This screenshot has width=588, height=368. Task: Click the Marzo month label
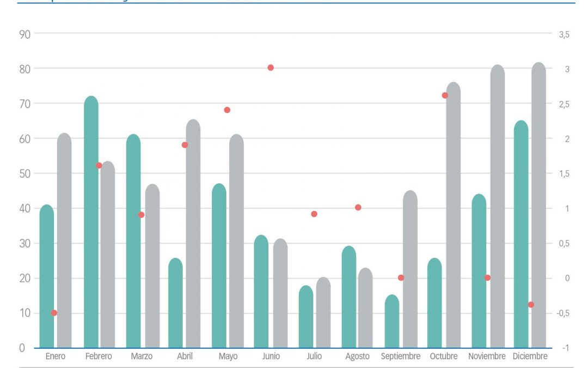click(x=142, y=357)
